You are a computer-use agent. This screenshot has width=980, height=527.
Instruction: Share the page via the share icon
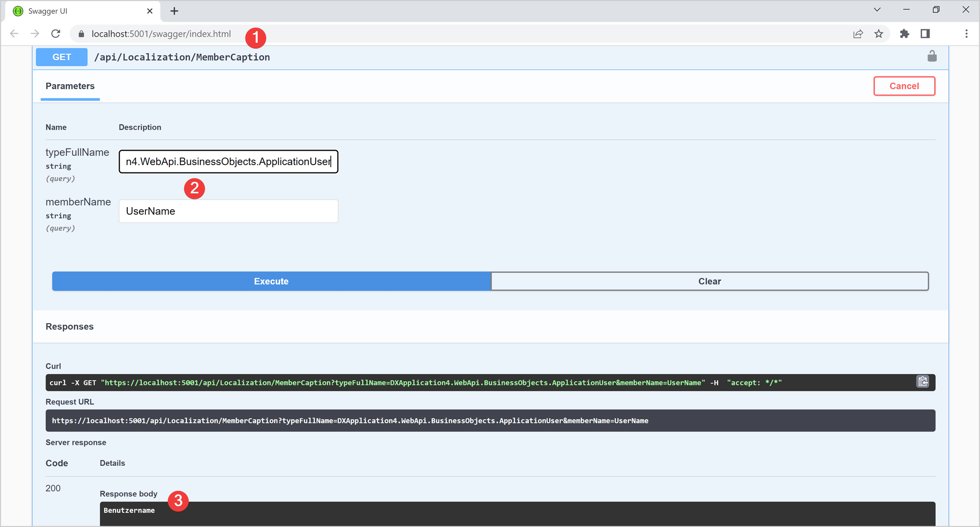(858, 33)
